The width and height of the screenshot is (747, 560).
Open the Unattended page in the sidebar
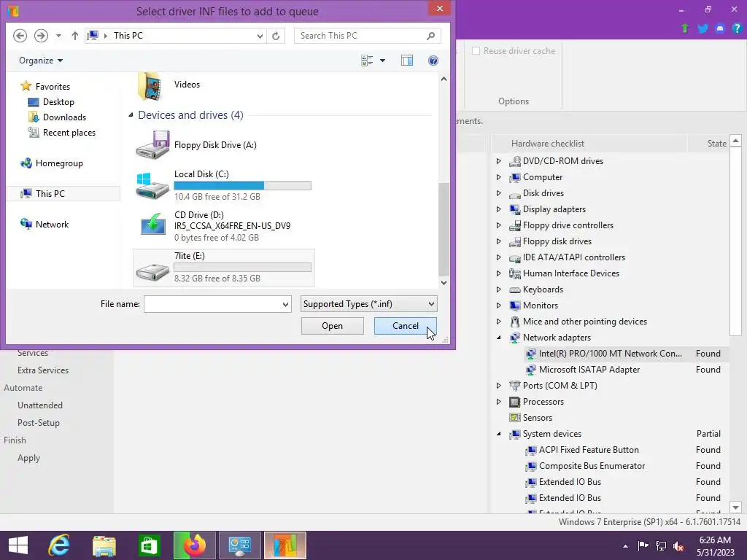[40, 405]
